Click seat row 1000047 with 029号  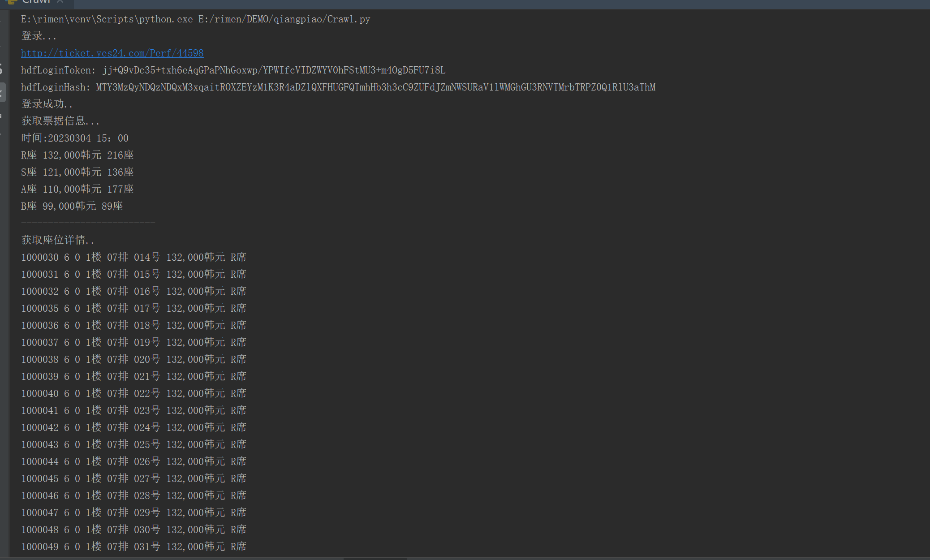tap(134, 513)
